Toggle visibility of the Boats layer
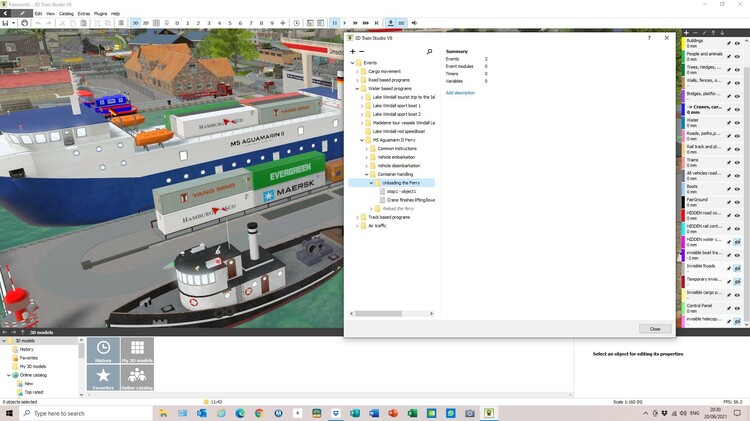 [737, 189]
